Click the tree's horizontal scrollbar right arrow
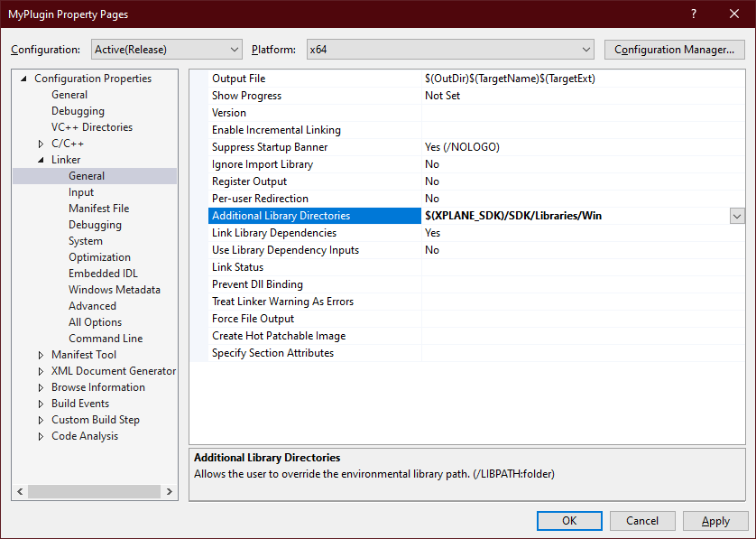 tap(171, 492)
